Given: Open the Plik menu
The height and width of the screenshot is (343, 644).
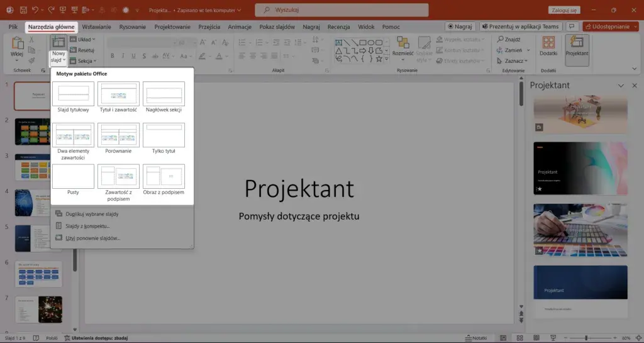Looking at the screenshot, I should click(13, 26).
